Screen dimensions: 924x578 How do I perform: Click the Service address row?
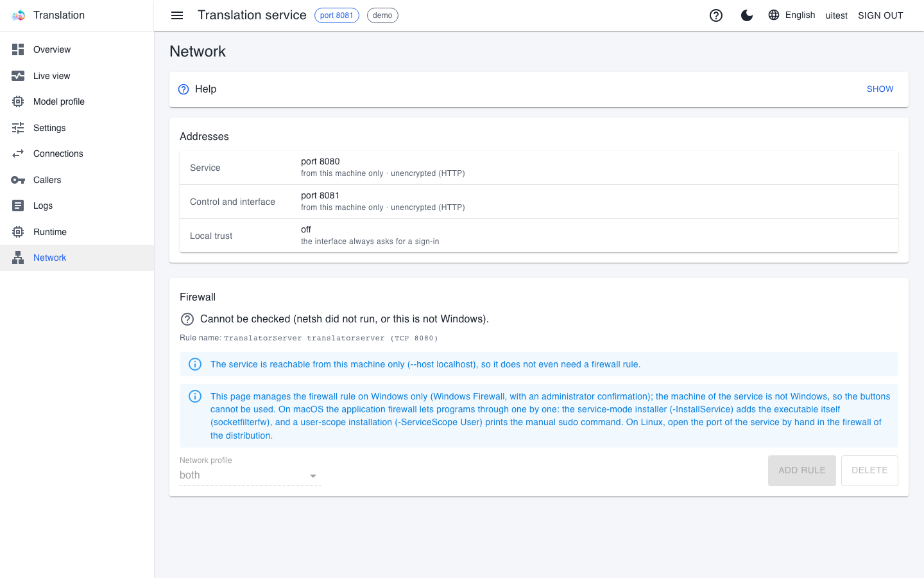[x=539, y=168]
